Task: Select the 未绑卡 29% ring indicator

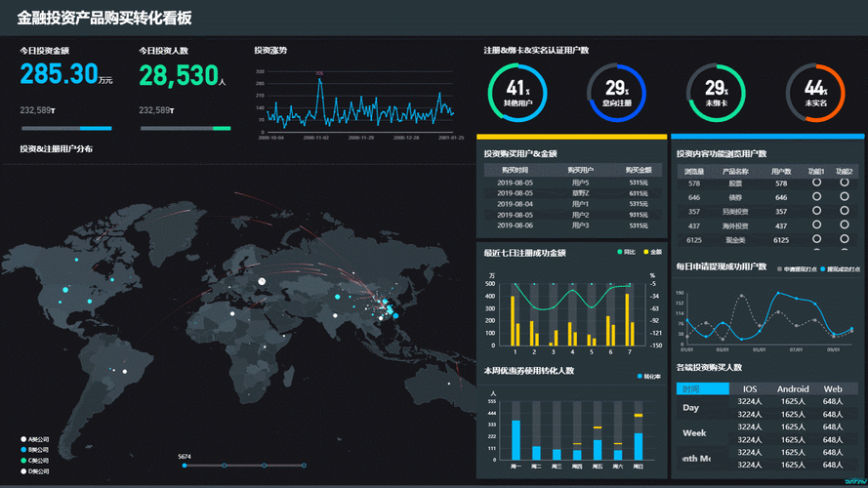Action: (x=716, y=93)
